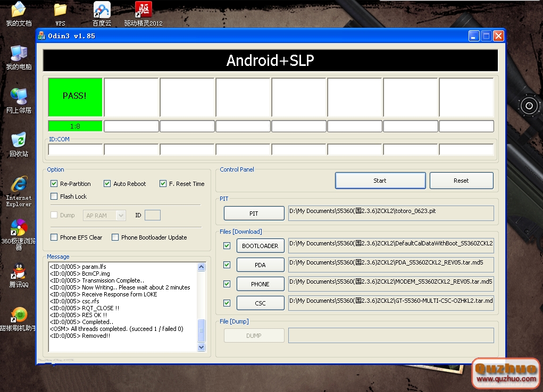Launch the 百度云 desktop shortcut
The height and width of the screenshot is (392, 543).
(102, 10)
